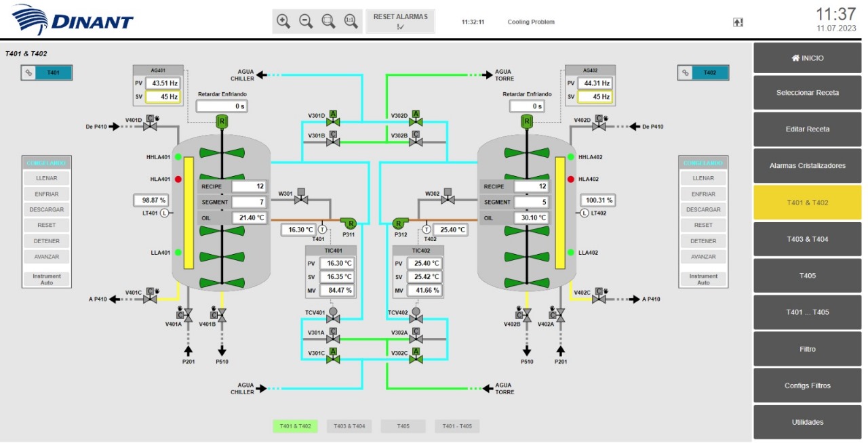
Task: Click valve V401D icon
Action: coord(150,123)
